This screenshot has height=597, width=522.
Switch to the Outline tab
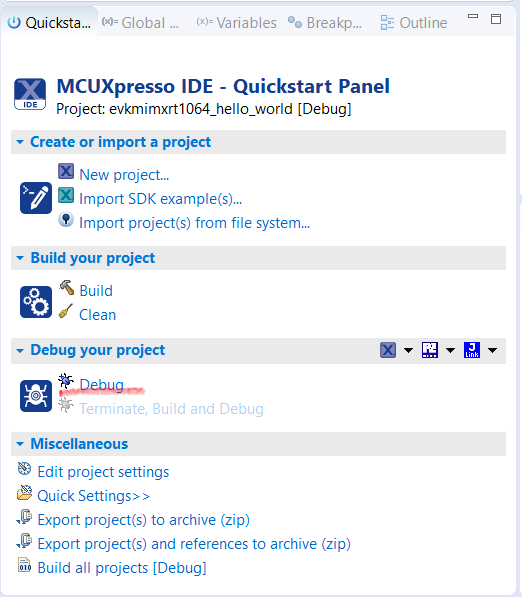414,23
